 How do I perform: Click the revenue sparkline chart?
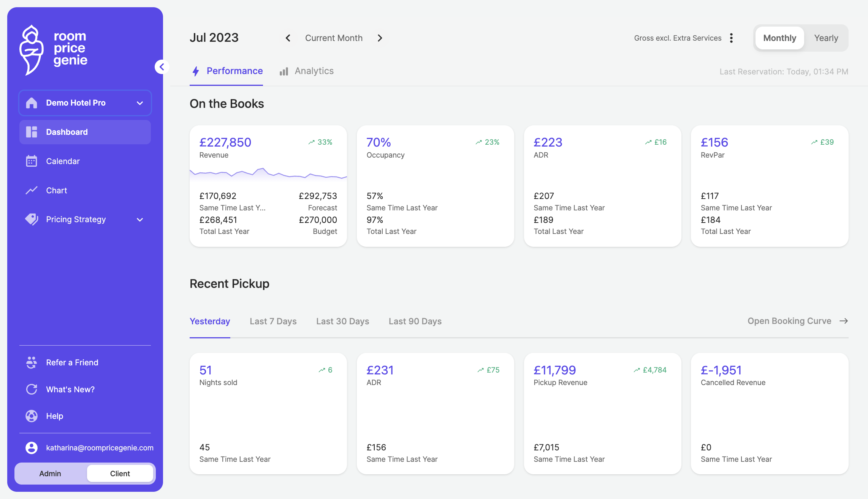268,174
